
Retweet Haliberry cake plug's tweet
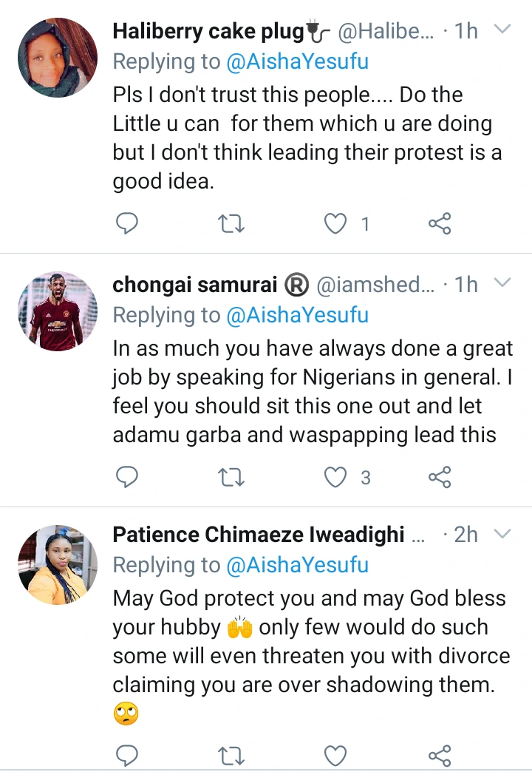232,223
